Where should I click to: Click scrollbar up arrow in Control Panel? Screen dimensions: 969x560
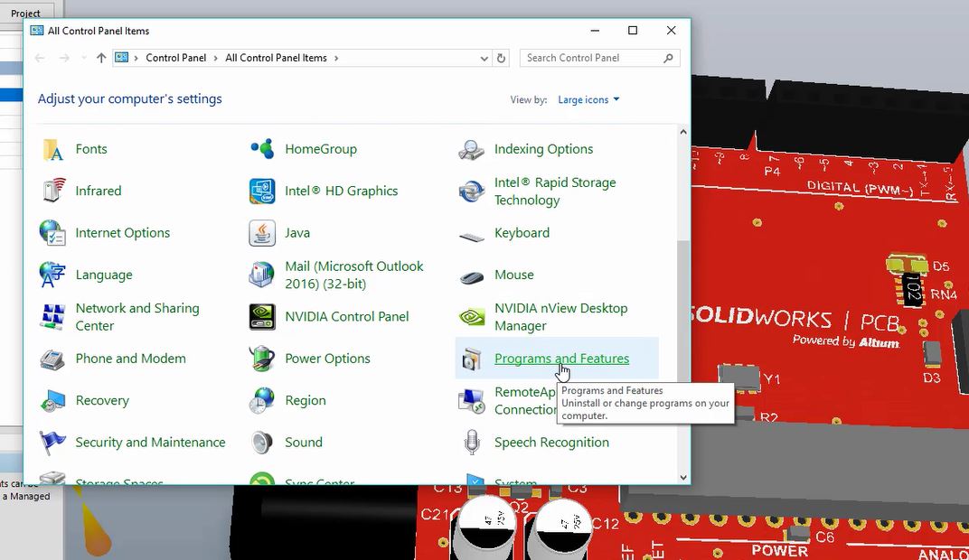pyautogui.click(x=682, y=132)
